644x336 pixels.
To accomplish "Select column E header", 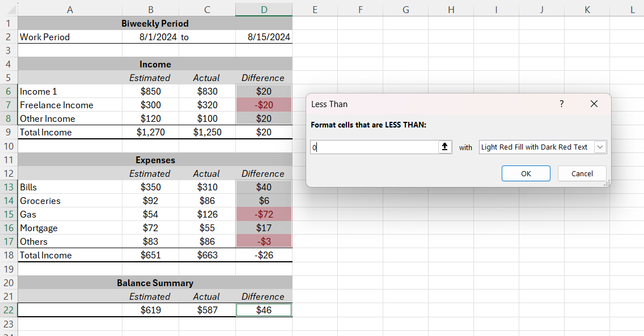I will (x=315, y=10).
